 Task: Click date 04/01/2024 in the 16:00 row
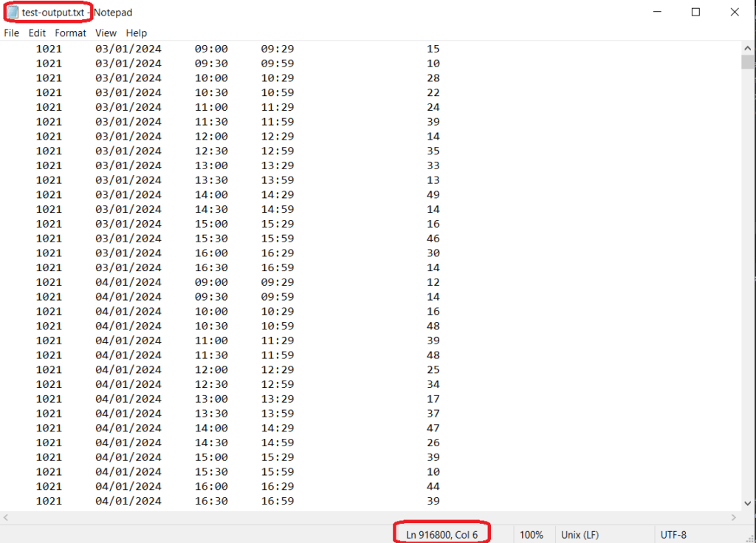(x=128, y=486)
